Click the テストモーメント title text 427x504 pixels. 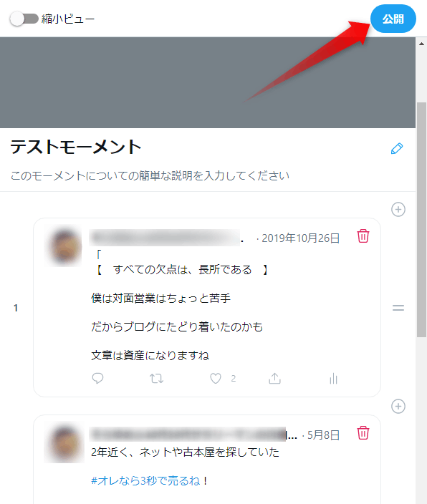[x=76, y=147]
